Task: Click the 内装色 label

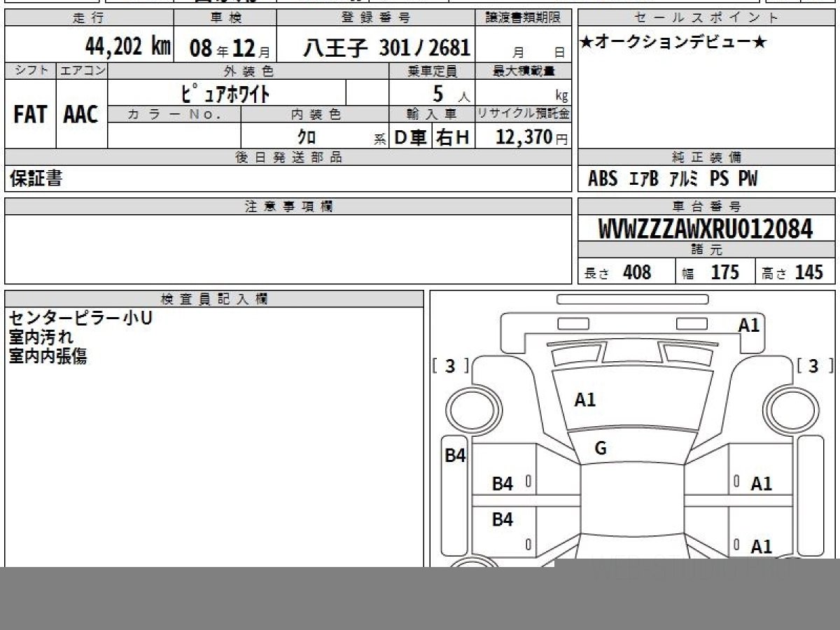Action: pyautogui.click(x=315, y=114)
